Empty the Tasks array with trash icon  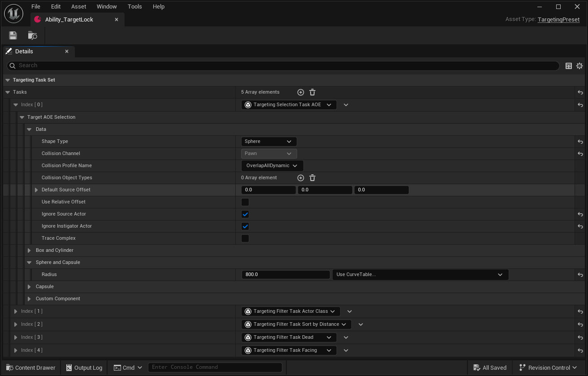[312, 92]
